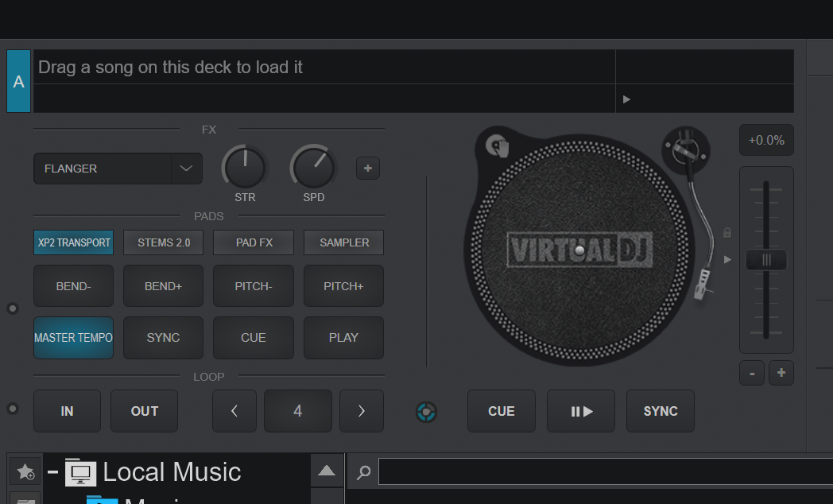The height and width of the screenshot is (504, 833).
Task: Click the computer icon beside Local Music
Action: [80, 472]
